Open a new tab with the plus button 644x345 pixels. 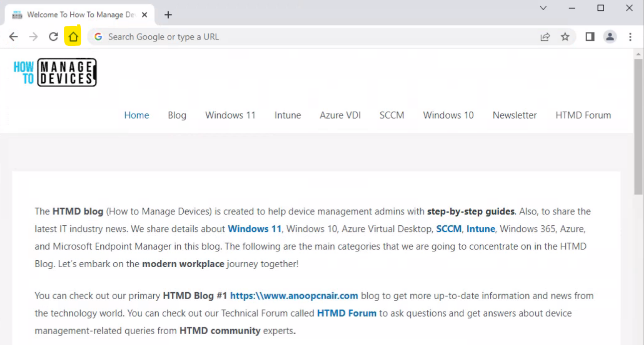168,15
